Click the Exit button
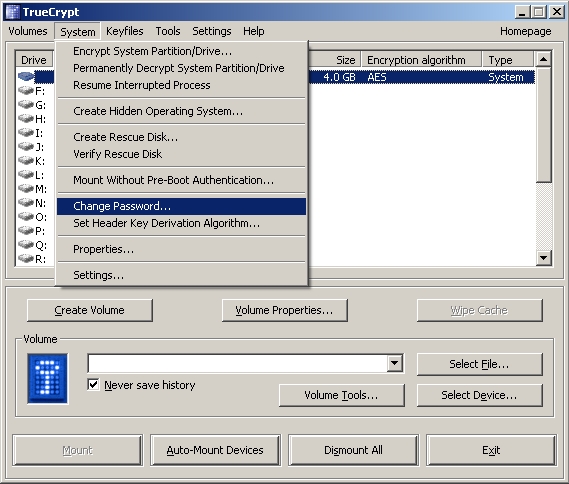Viewport: 569px width, 484px height. pyautogui.click(x=491, y=450)
